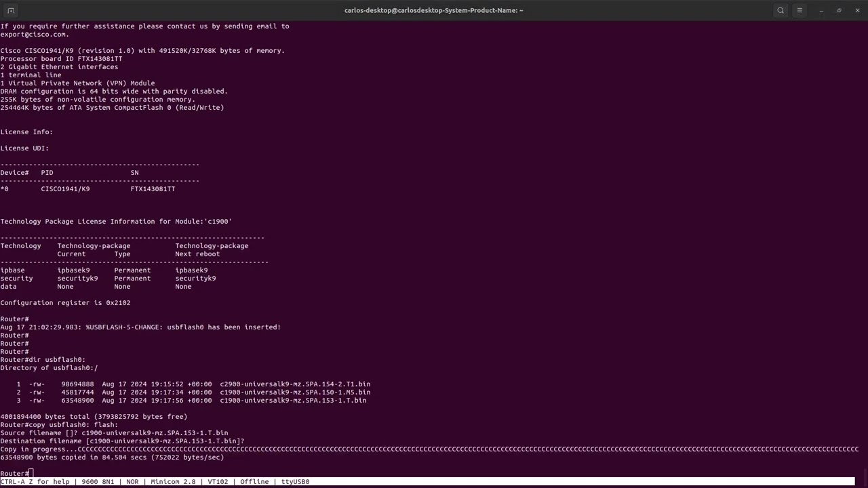Click the serial number FTX143081TT in UDI table
Image resolution: width=868 pixels, height=488 pixels.
point(153,189)
